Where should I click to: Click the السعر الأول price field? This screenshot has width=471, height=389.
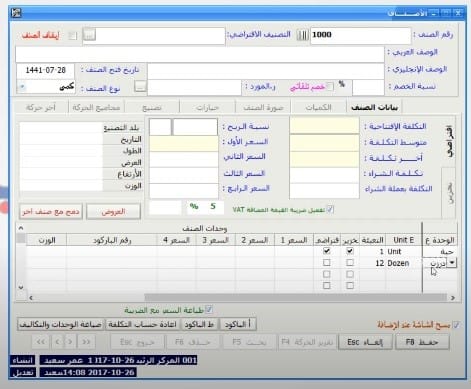point(183,143)
